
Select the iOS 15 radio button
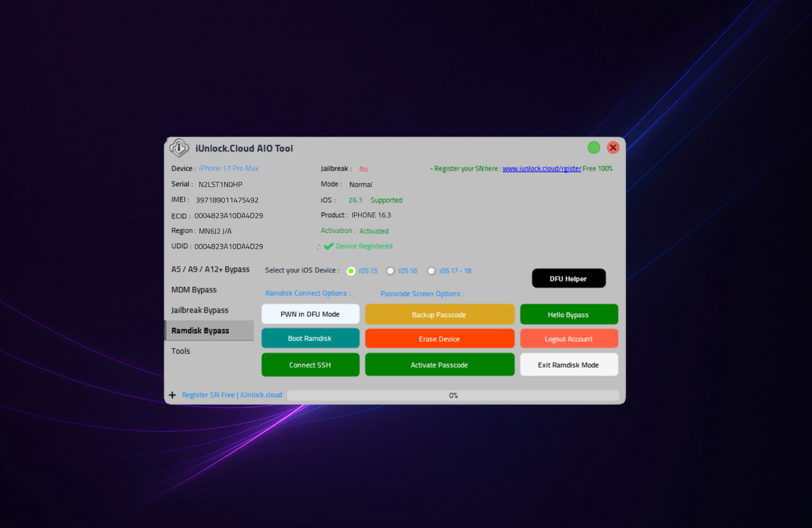pyautogui.click(x=351, y=271)
